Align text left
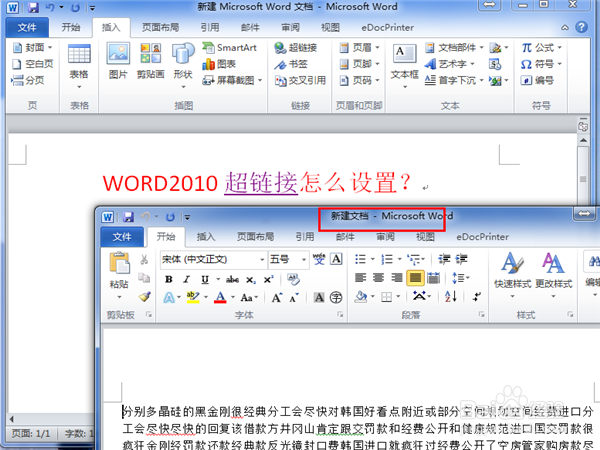Viewport: 600px width, 450px height. click(360, 277)
